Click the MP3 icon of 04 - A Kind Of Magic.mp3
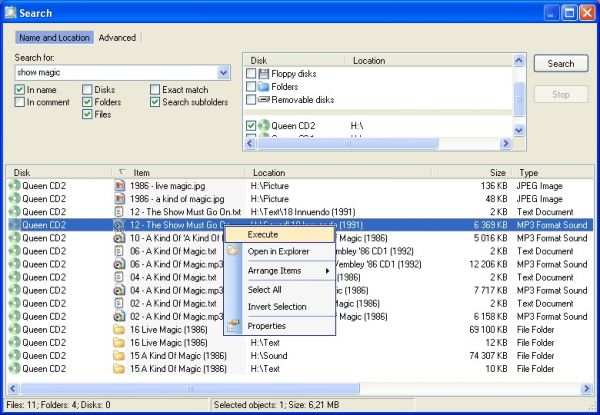 [119, 290]
